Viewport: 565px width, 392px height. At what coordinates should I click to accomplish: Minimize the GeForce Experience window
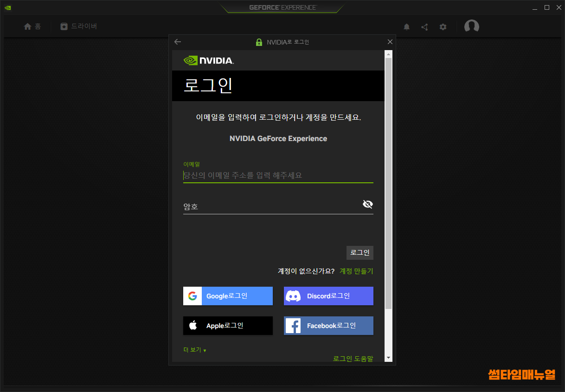[x=535, y=8]
